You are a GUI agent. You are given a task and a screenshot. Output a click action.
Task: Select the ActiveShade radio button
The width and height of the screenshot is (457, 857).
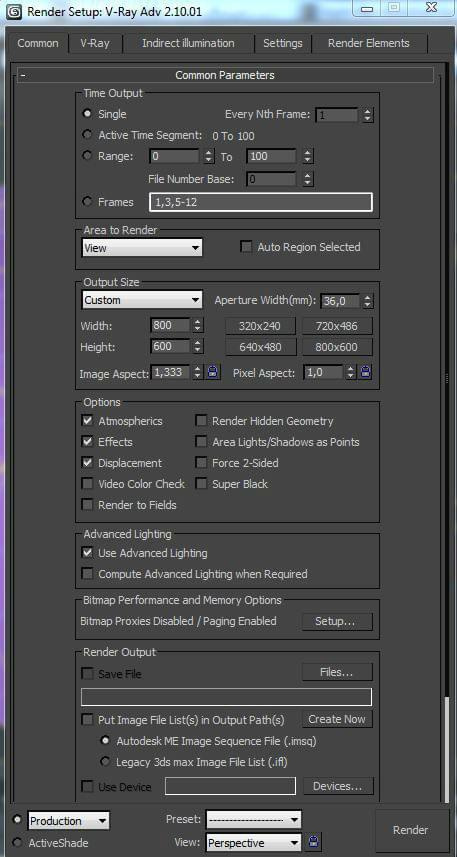pyautogui.click(x=17, y=842)
